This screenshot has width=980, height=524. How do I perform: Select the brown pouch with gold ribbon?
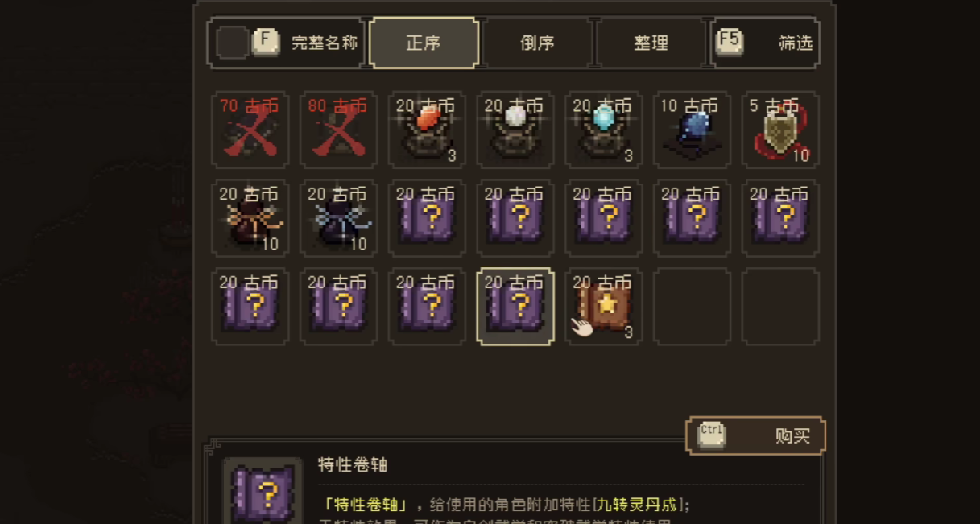point(250,218)
